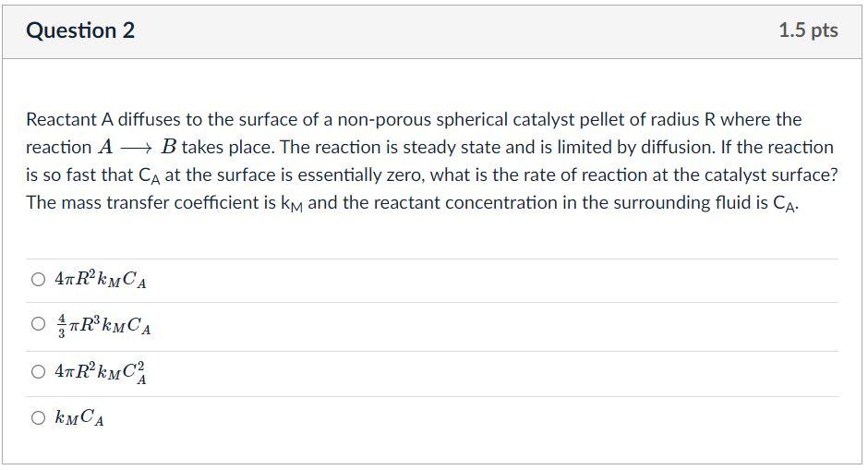Click the "1.5 pts" points label
This screenshot has height=470, width=868.
(808, 30)
